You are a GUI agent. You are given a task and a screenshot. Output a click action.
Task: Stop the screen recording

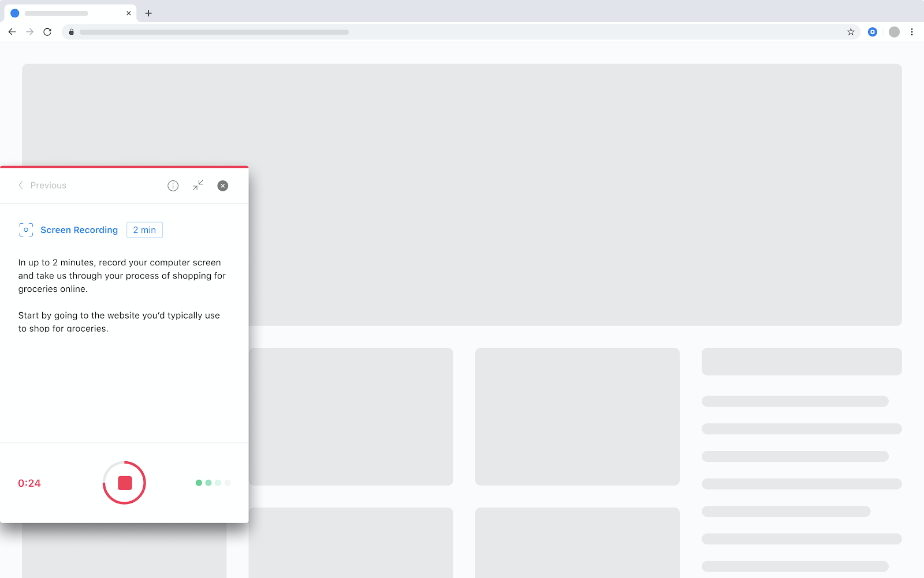(x=124, y=483)
